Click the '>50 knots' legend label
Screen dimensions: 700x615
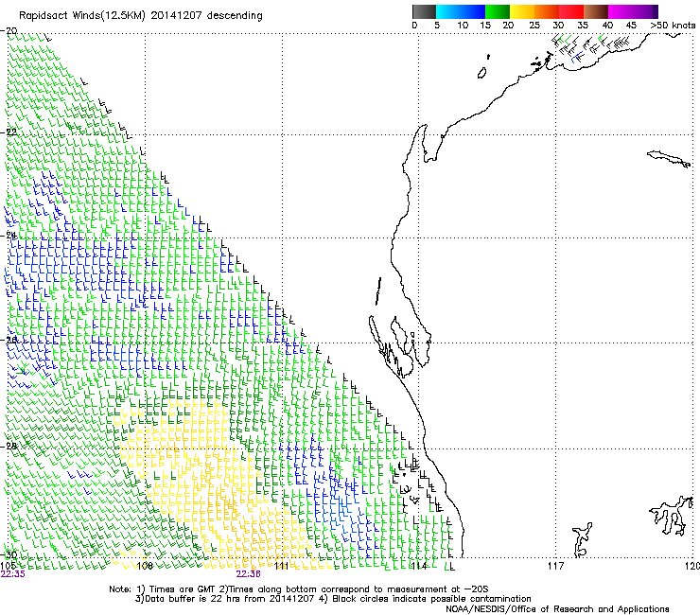pos(673,26)
